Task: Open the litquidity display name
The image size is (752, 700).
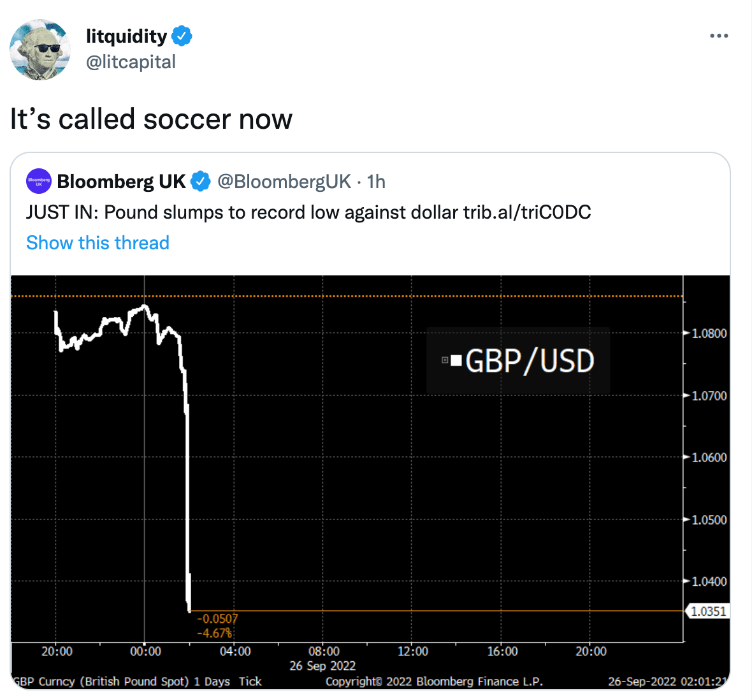Action: pyautogui.click(x=127, y=36)
